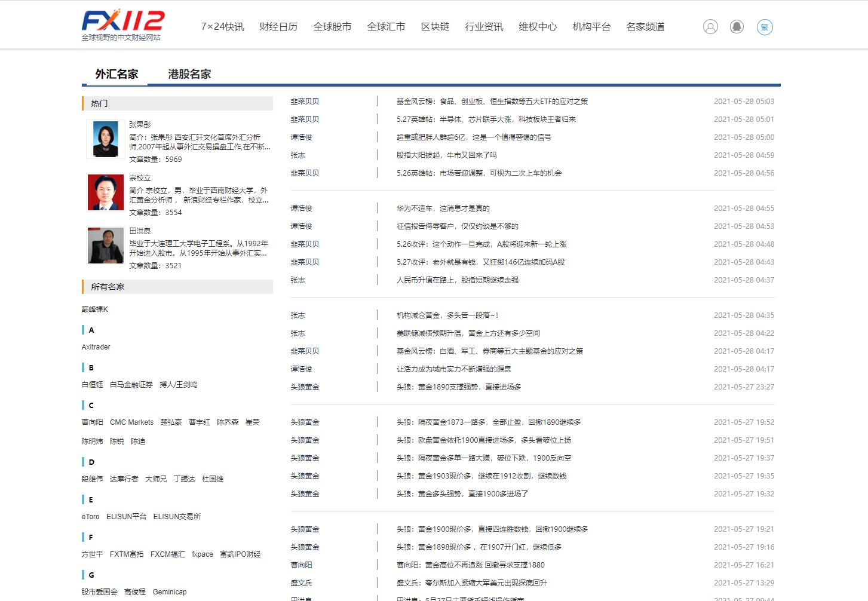
Task: Open the 区块链 navigation item
Action: point(435,27)
